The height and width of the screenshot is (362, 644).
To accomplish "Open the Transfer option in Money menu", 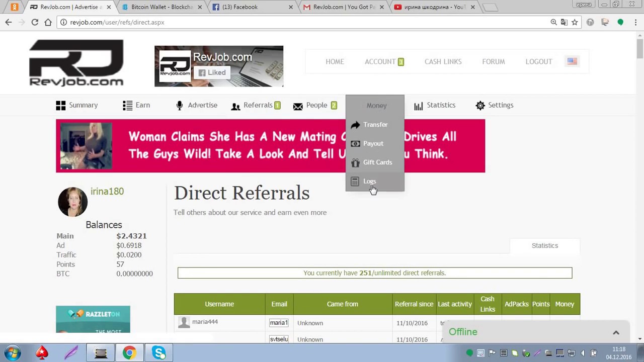I will tap(375, 125).
